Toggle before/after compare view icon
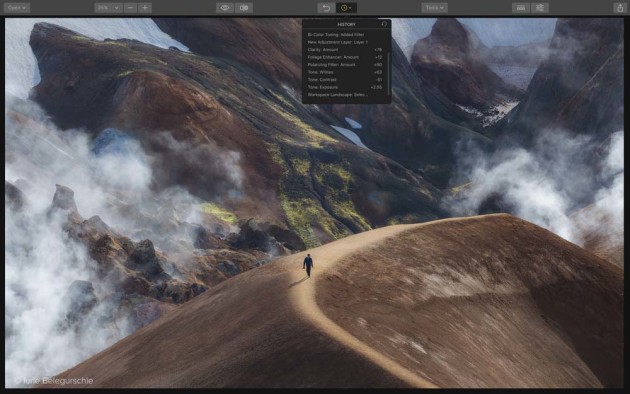630x394 pixels. (x=244, y=8)
